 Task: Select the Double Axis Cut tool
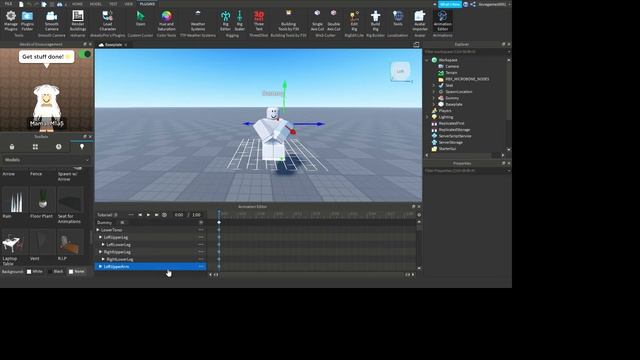333,20
